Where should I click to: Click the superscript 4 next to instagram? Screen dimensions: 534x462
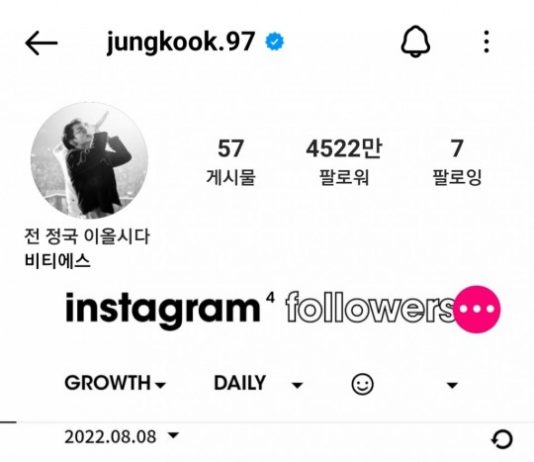(270, 298)
